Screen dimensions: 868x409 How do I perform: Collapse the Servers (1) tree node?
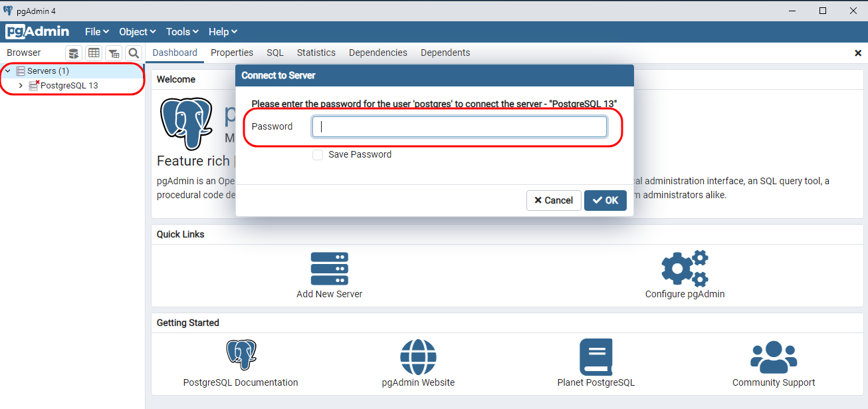[x=8, y=70]
